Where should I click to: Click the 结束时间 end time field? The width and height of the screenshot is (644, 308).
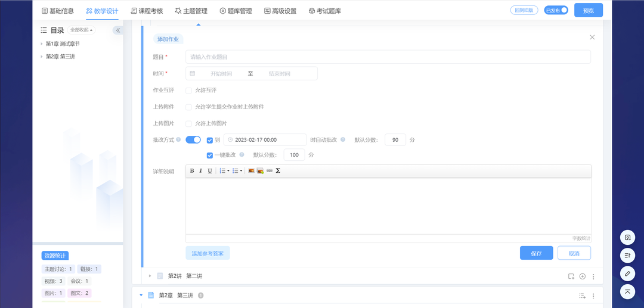(x=279, y=74)
